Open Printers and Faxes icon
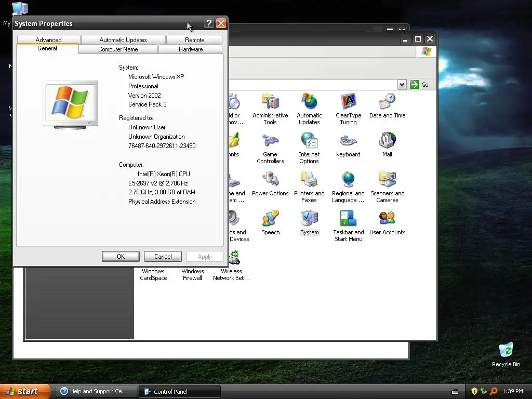 click(309, 187)
